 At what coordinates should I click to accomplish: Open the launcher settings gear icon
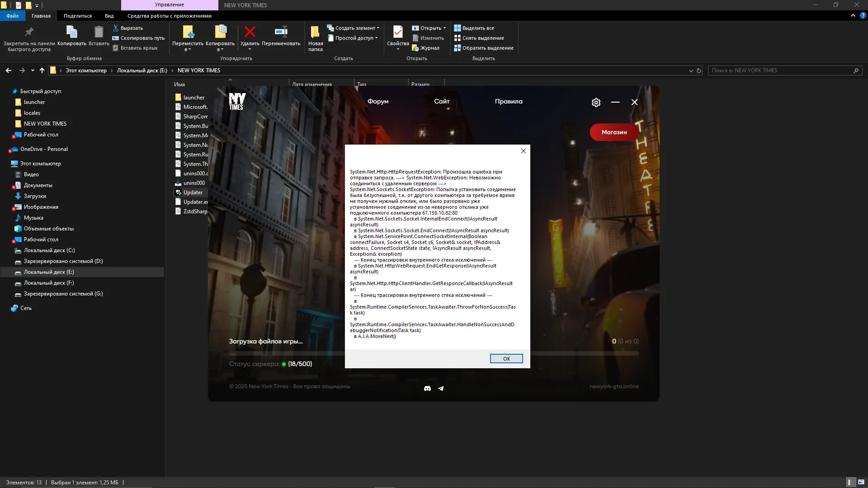pos(596,103)
